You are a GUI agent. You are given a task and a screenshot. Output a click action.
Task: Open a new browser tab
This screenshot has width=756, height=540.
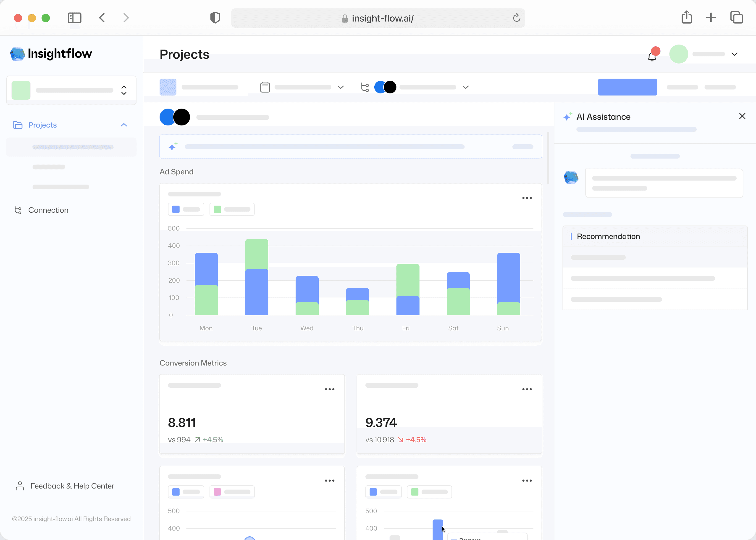coord(711,18)
